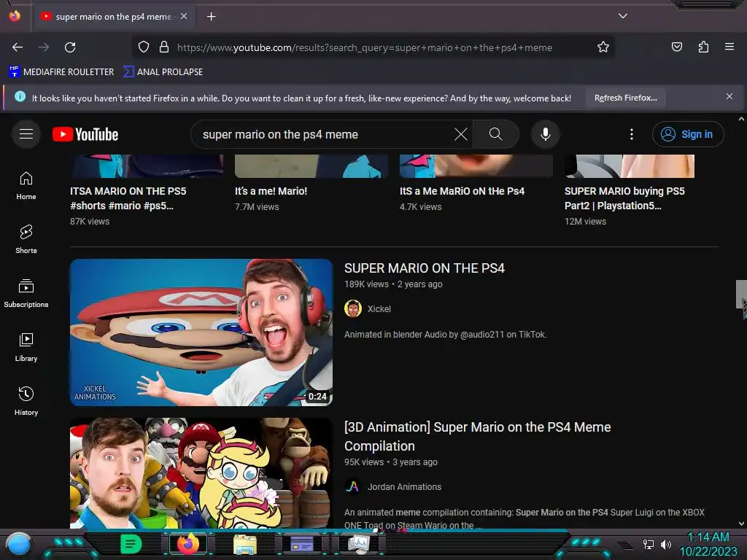Open YouTube settings three-dot menu

(632, 134)
